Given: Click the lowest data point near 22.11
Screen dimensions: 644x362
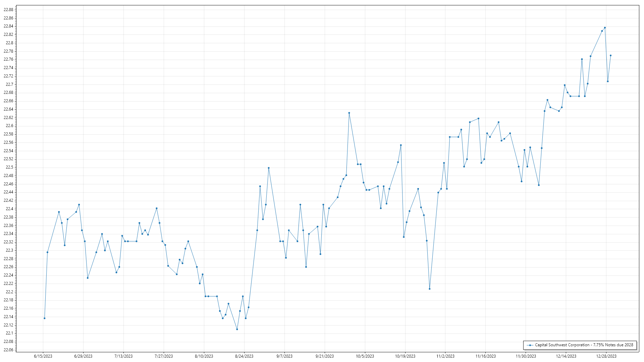Looking at the screenshot, I should 237,329.
